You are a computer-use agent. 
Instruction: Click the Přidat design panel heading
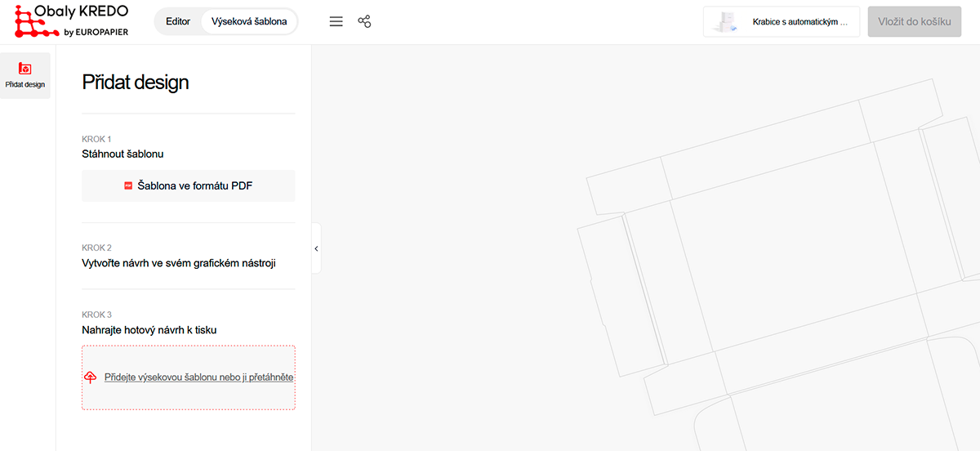[x=136, y=82]
